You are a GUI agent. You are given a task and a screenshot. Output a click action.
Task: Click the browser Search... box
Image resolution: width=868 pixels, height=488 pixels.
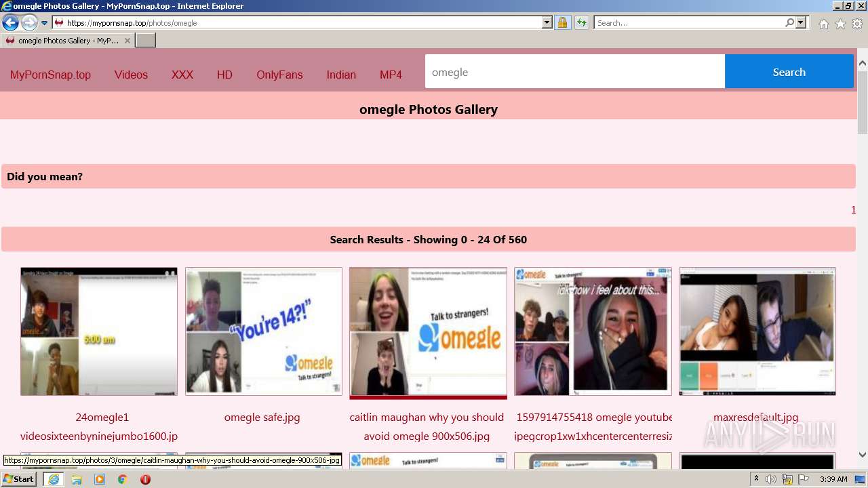click(689, 22)
